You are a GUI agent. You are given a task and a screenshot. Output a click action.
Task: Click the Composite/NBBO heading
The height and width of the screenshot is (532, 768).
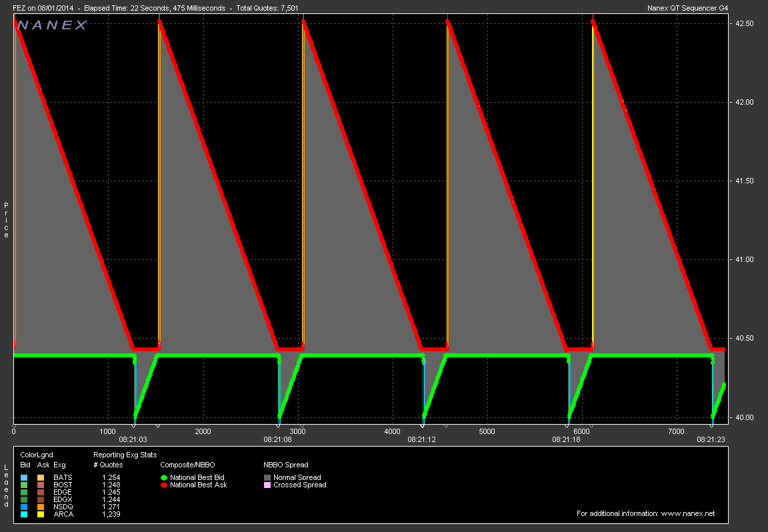point(187,465)
